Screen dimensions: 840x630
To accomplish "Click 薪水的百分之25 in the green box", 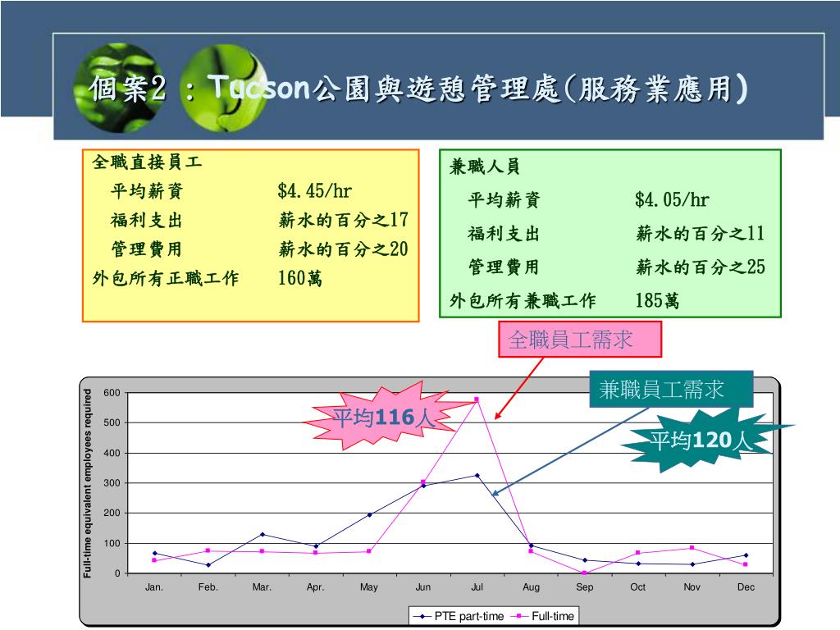I will tap(701, 267).
